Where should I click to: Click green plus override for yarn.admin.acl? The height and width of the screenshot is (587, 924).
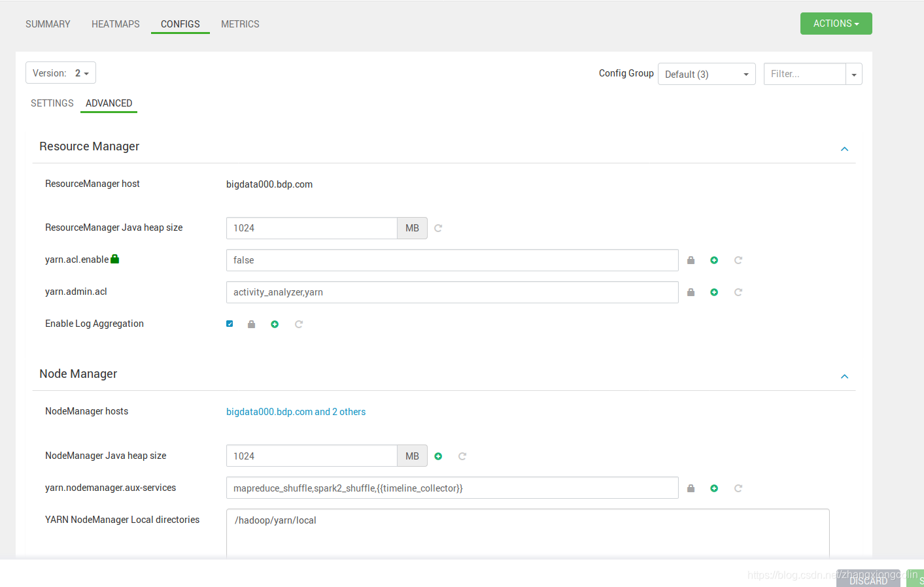pos(714,292)
